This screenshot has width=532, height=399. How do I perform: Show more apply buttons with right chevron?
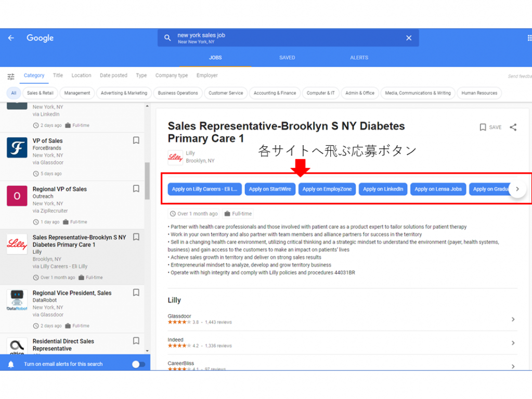pyautogui.click(x=517, y=189)
